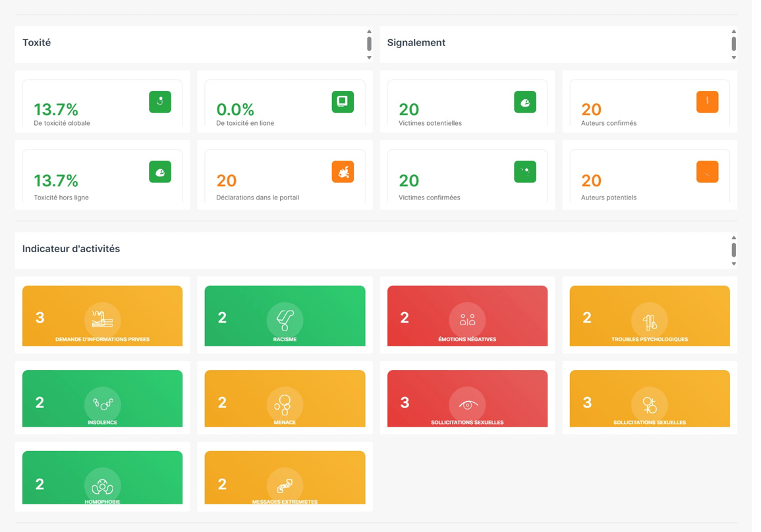Viewport: 761px width, 532px height.
Task: Select the Émotions Négatives indicator icon
Action: click(467, 319)
